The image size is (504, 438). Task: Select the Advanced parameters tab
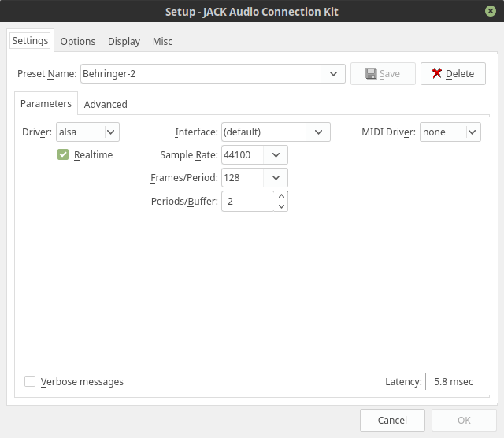[106, 104]
